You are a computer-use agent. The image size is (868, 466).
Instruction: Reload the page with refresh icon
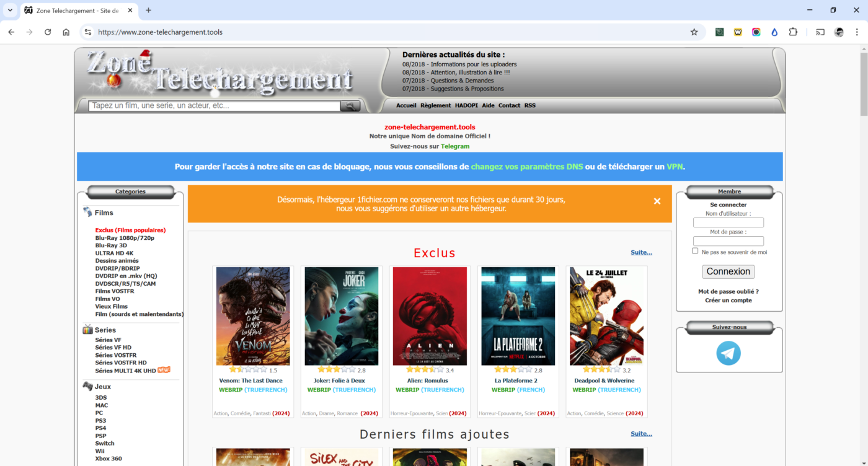[x=48, y=32]
